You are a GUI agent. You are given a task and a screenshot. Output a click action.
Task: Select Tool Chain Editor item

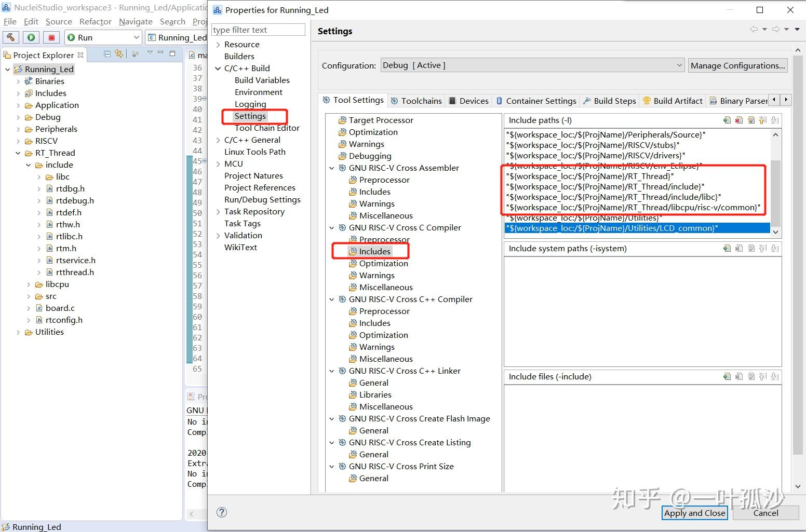tap(267, 128)
